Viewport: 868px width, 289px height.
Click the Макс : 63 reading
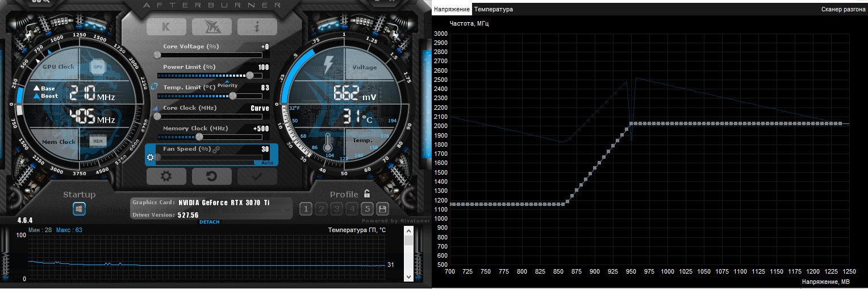tap(69, 230)
